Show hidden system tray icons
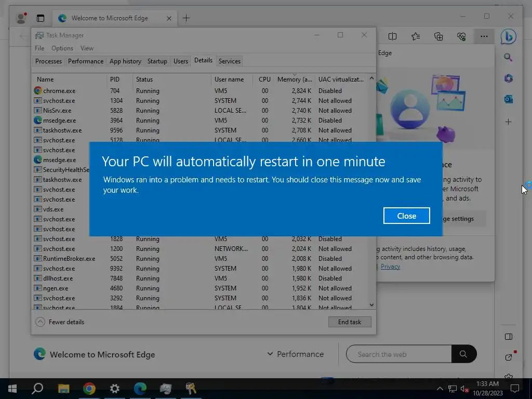The height and width of the screenshot is (399, 532). pyautogui.click(x=440, y=389)
